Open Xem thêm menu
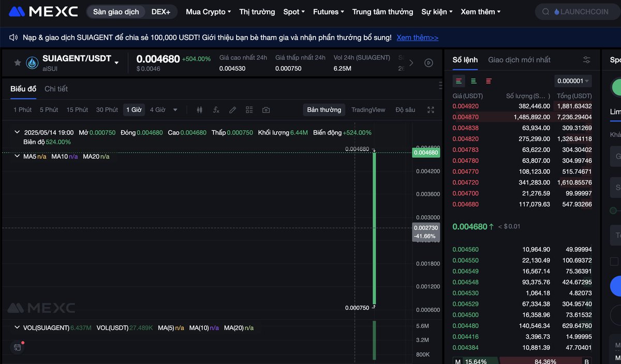Screen dimensions: 621x364 click(480, 11)
